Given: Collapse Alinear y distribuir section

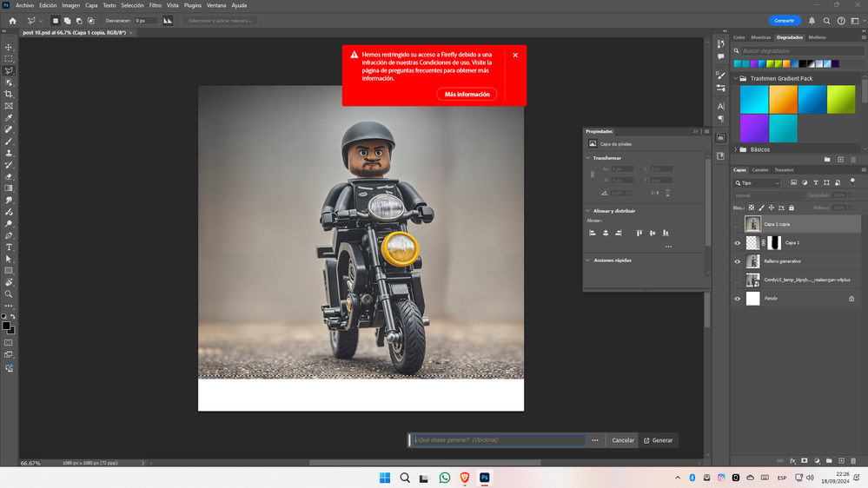Looking at the screenshot, I should (x=588, y=211).
